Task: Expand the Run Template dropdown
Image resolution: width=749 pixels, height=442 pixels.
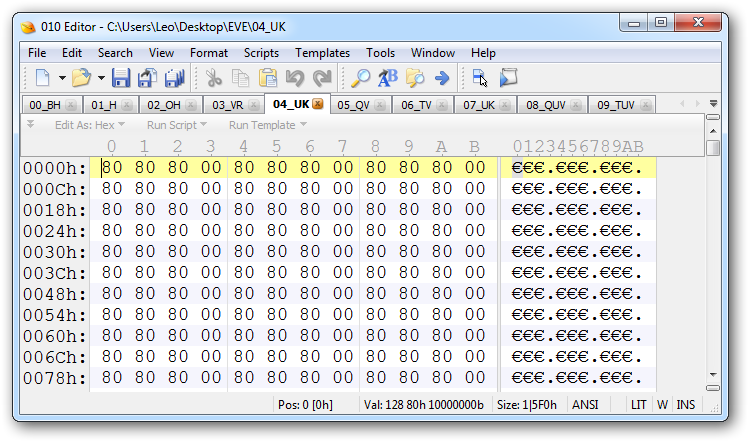Action: coord(268,125)
